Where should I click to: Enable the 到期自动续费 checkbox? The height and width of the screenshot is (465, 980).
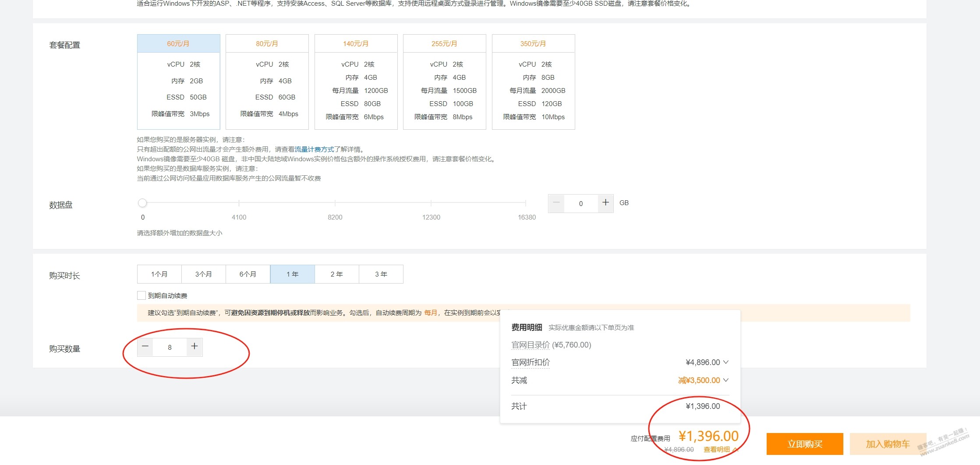coord(142,295)
